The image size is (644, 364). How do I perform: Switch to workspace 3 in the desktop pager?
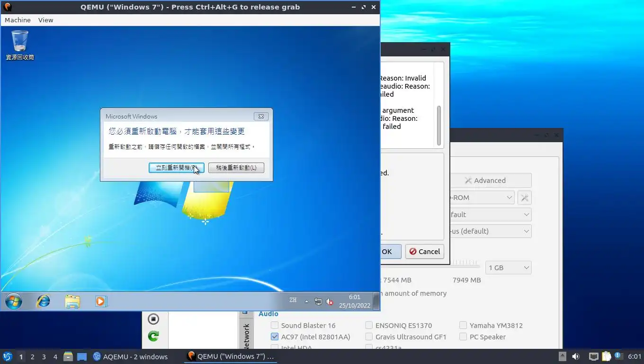click(x=44, y=356)
